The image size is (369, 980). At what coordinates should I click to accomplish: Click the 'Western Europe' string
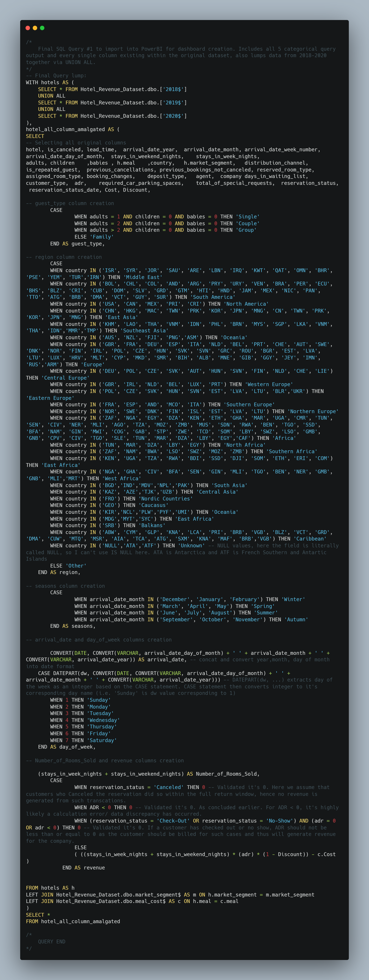tap(269, 384)
